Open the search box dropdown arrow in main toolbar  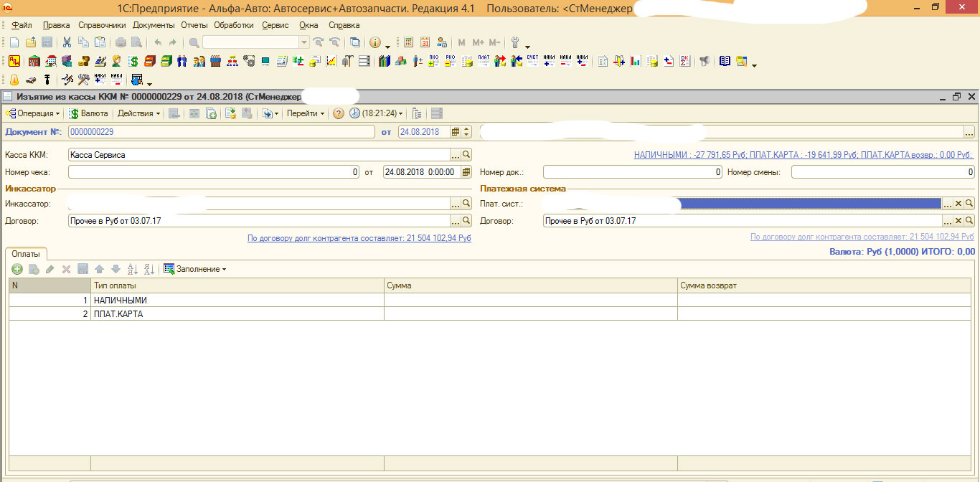click(x=304, y=42)
